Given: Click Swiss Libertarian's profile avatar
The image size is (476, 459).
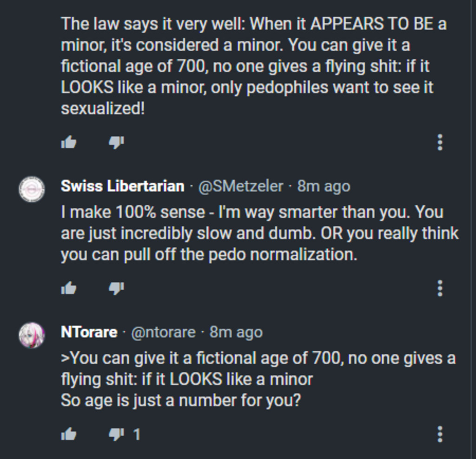Looking at the screenshot, I should pyautogui.click(x=32, y=190).
